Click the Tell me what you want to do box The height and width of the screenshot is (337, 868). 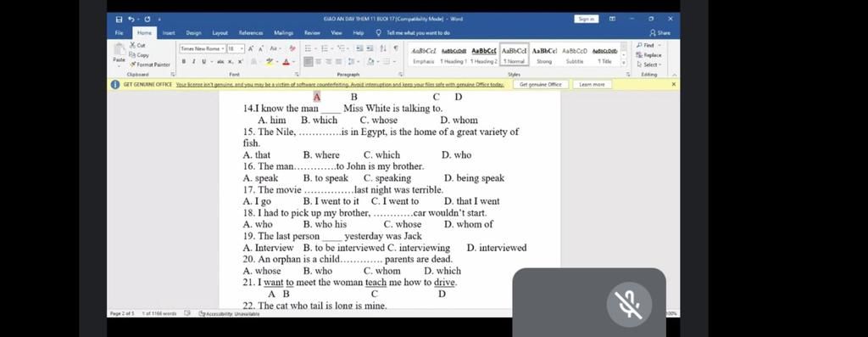(x=418, y=33)
